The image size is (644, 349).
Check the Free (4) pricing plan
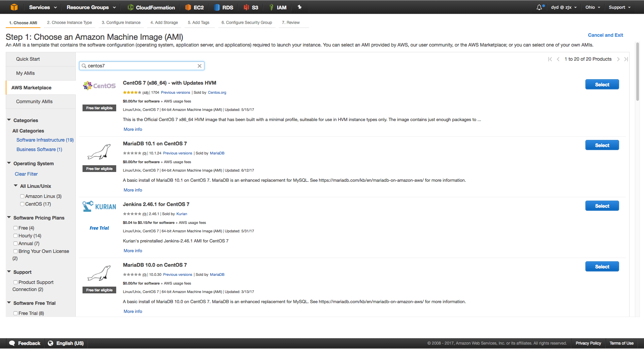coord(15,228)
